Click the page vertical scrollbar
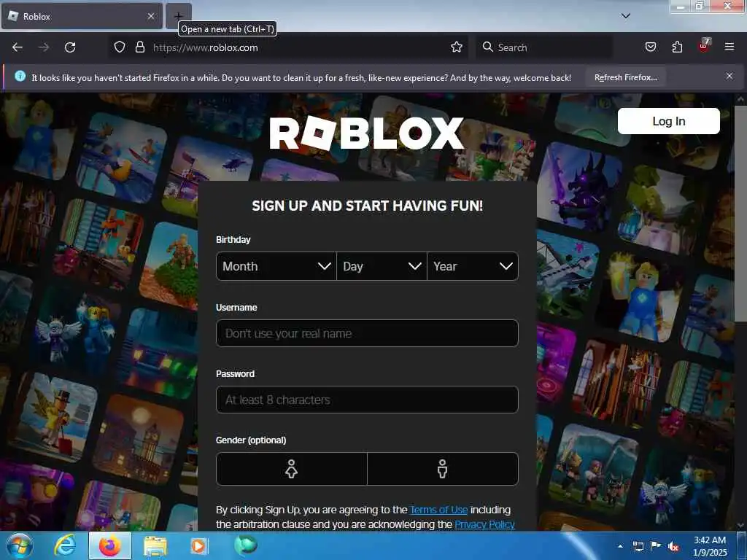This screenshot has width=747, height=560. 740,214
